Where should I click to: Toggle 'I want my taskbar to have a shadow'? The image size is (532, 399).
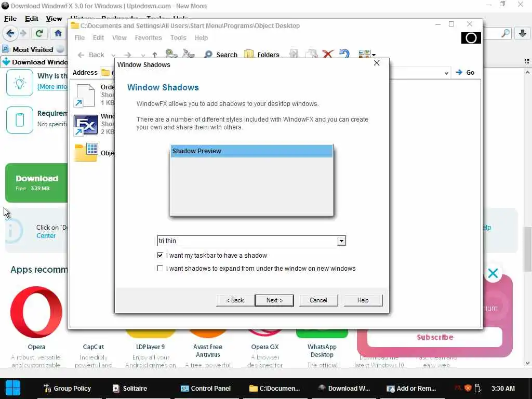coord(160,255)
